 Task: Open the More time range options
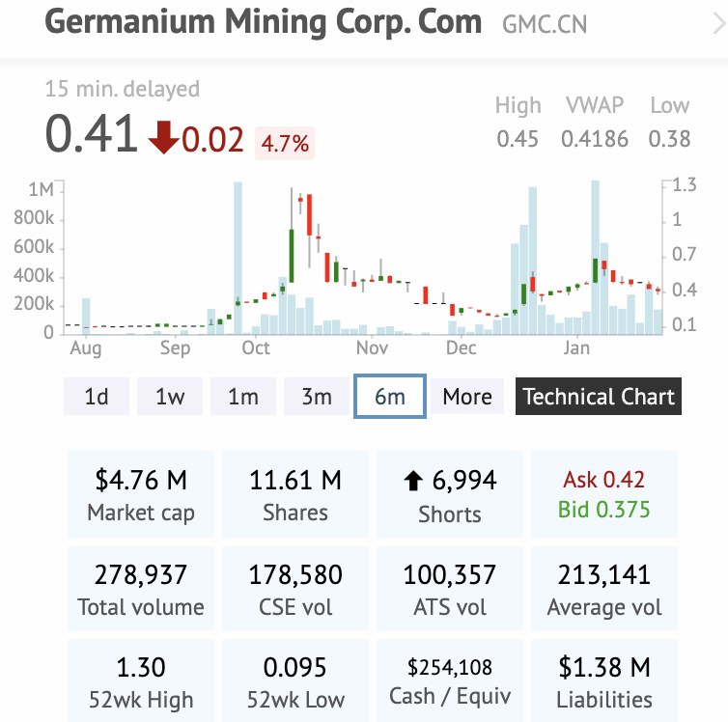pyautogui.click(x=467, y=397)
